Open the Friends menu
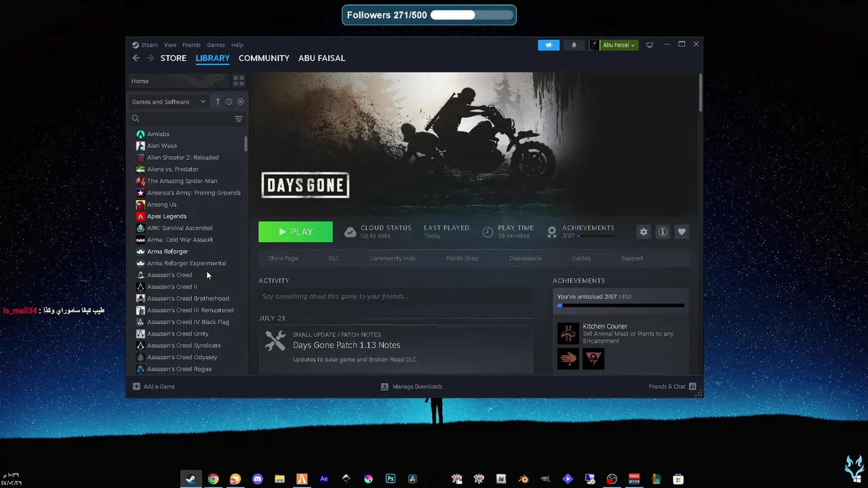This screenshot has width=868, height=488. coord(191,45)
